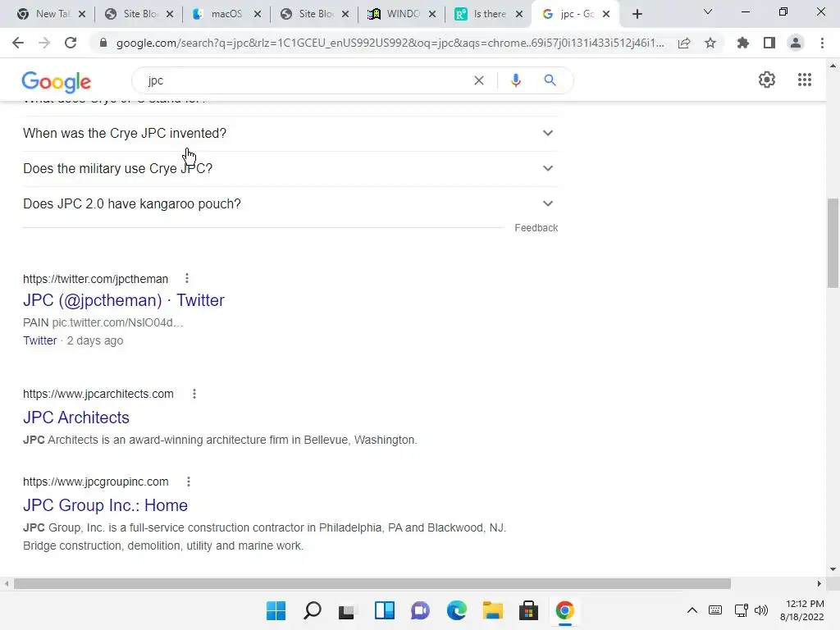Open the Google apps grid

(805, 80)
